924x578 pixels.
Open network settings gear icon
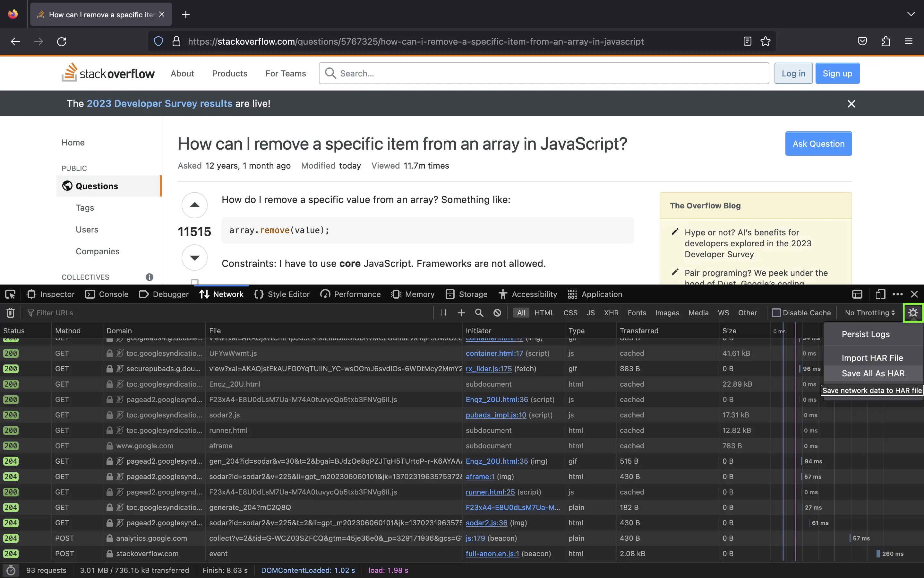913,313
